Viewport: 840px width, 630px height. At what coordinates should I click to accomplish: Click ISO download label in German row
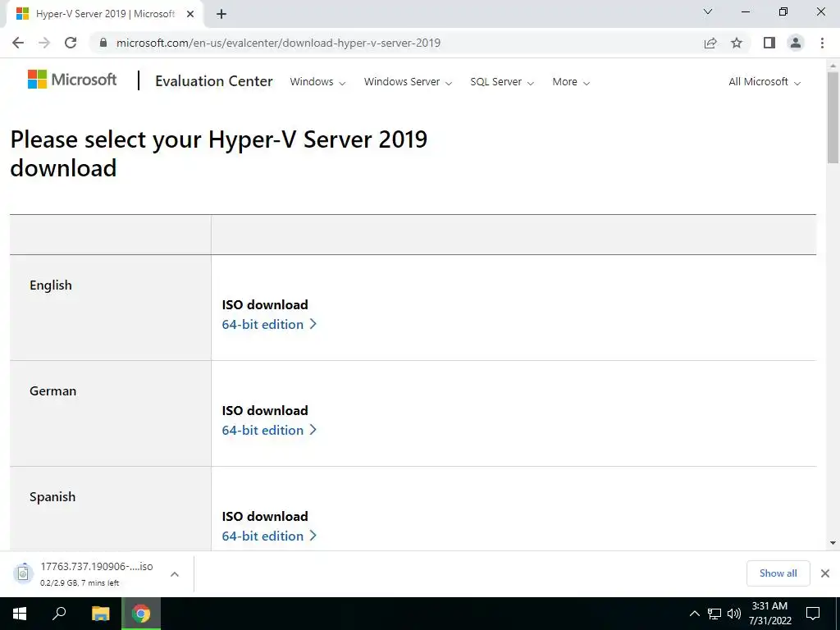coord(265,411)
